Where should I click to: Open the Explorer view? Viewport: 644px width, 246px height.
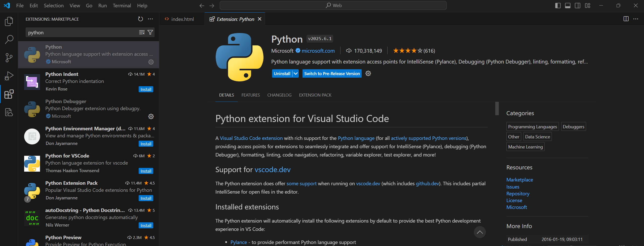pos(9,21)
